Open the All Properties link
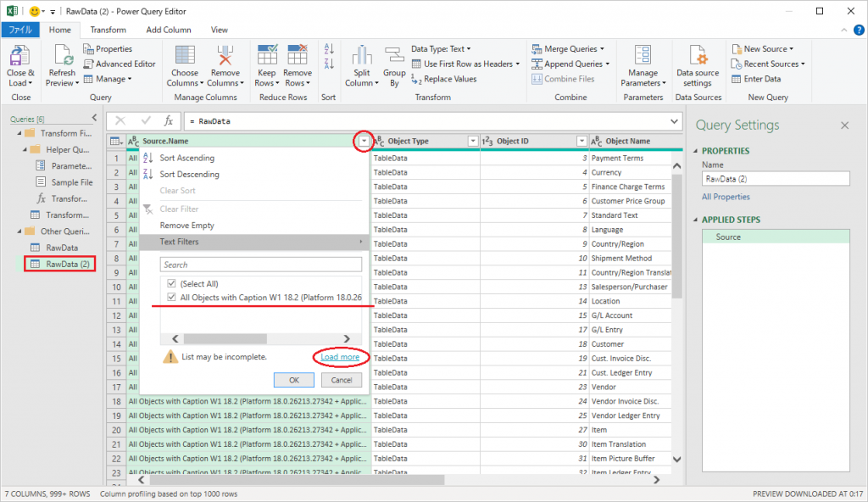Screen dimensions: 868x502 click(x=726, y=197)
